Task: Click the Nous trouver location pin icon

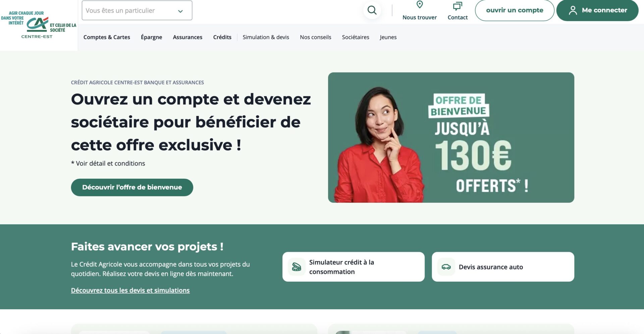Action: 420,5
